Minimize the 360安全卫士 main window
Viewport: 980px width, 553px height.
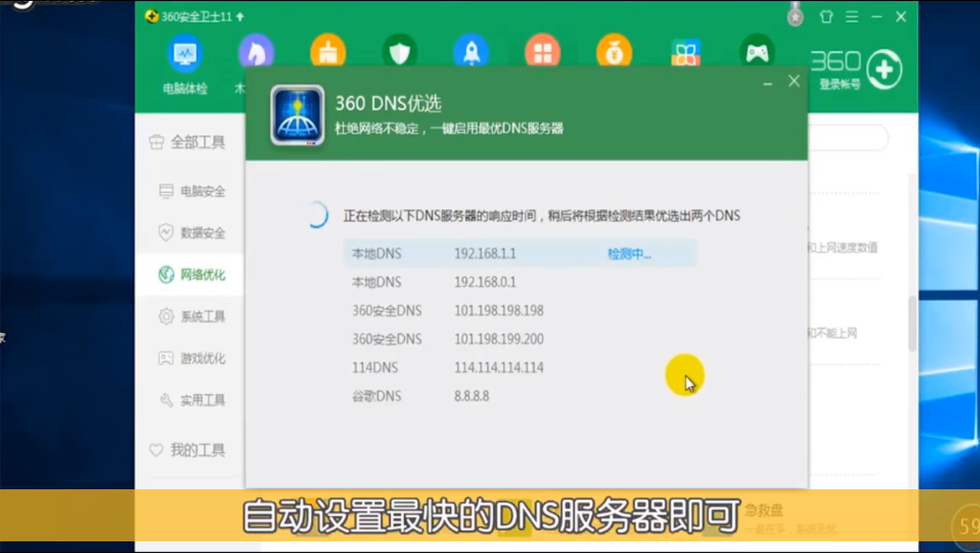[x=877, y=17]
